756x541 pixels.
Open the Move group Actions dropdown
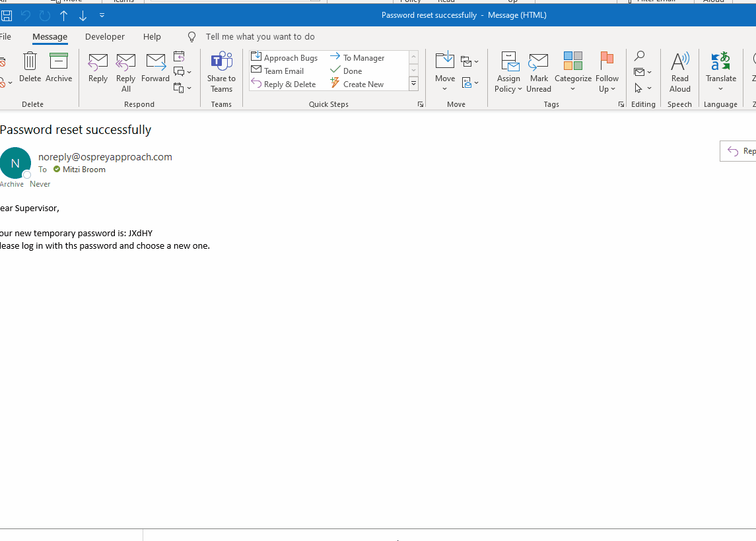(469, 82)
